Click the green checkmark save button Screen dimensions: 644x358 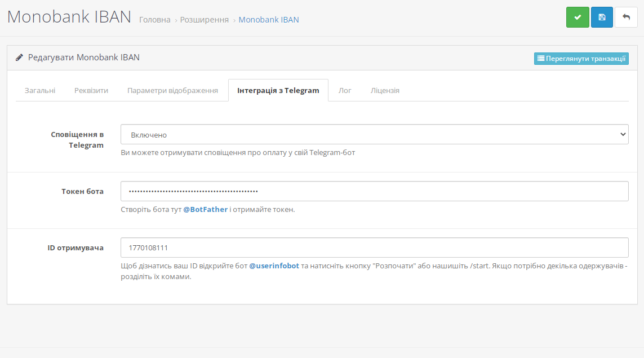(578, 17)
